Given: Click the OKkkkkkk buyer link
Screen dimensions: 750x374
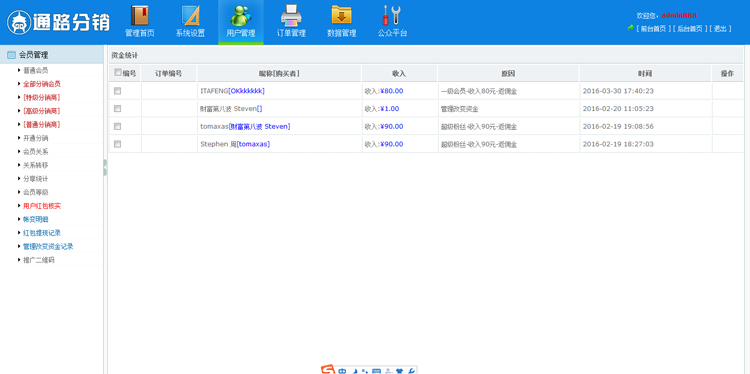Looking at the screenshot, I should [247, 91].
